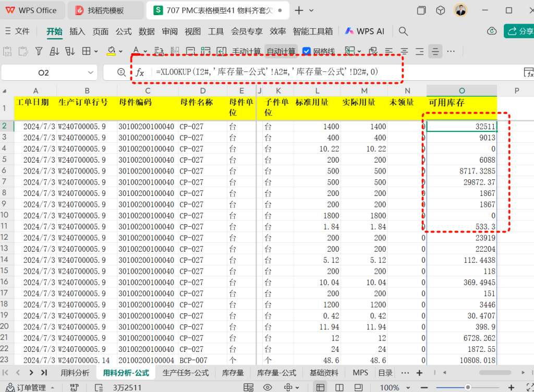Click the cloud sync status icon

coord(492,31)
